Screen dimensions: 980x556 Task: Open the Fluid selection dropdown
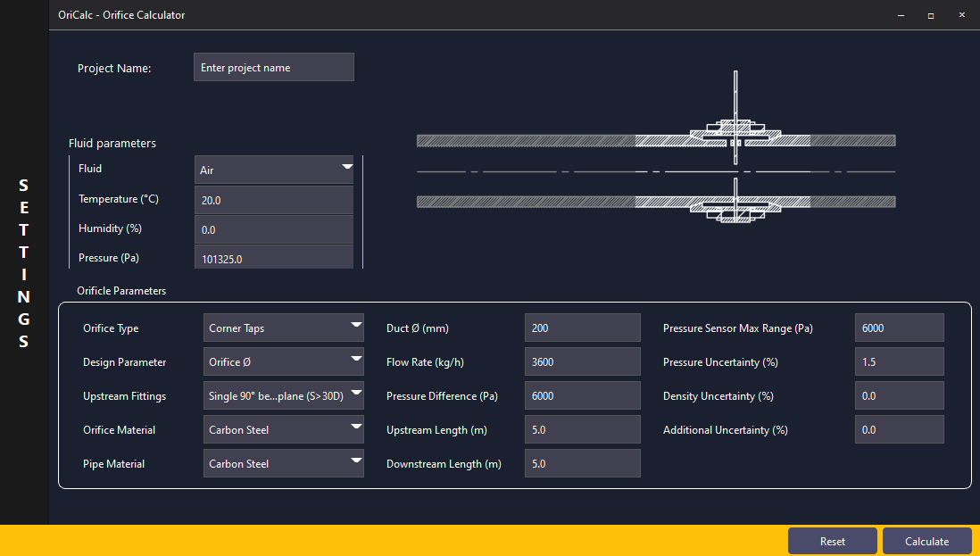[x=273, y=170]
